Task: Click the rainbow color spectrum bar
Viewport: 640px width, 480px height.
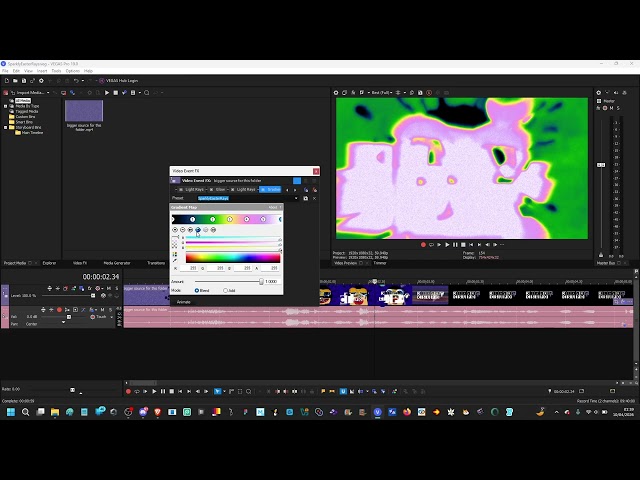Action: [x=233, y=258]
